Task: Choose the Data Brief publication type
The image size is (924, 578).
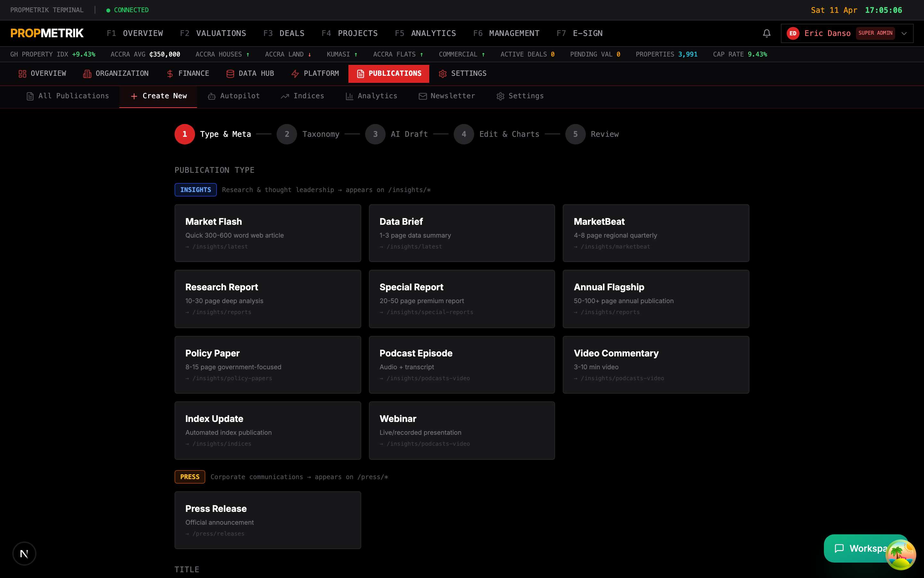Action: coord(462,233)
